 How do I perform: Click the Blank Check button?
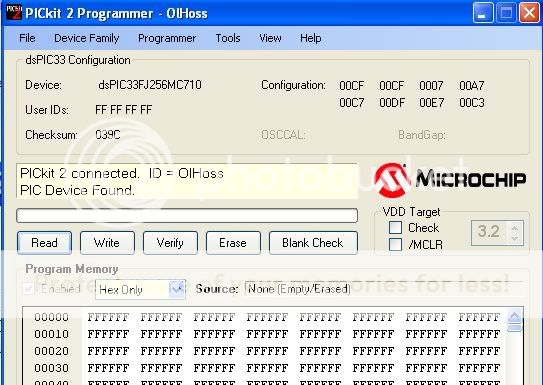313,243
